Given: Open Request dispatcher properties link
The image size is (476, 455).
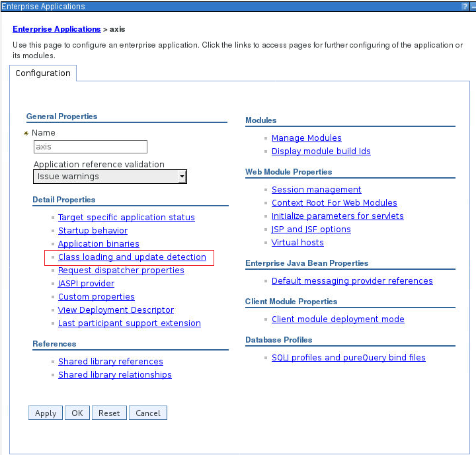Looking at the screenshot, I should [x=121, y=270].
